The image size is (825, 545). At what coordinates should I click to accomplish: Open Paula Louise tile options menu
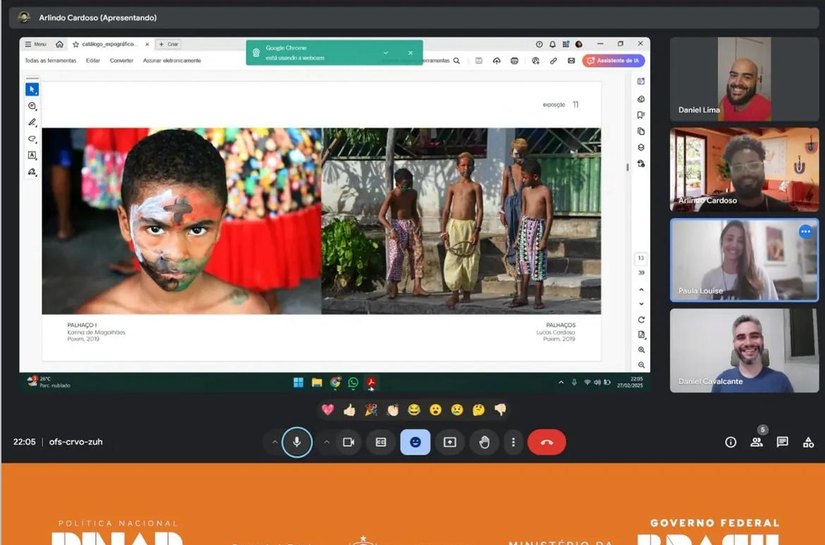tap(806, 231)
